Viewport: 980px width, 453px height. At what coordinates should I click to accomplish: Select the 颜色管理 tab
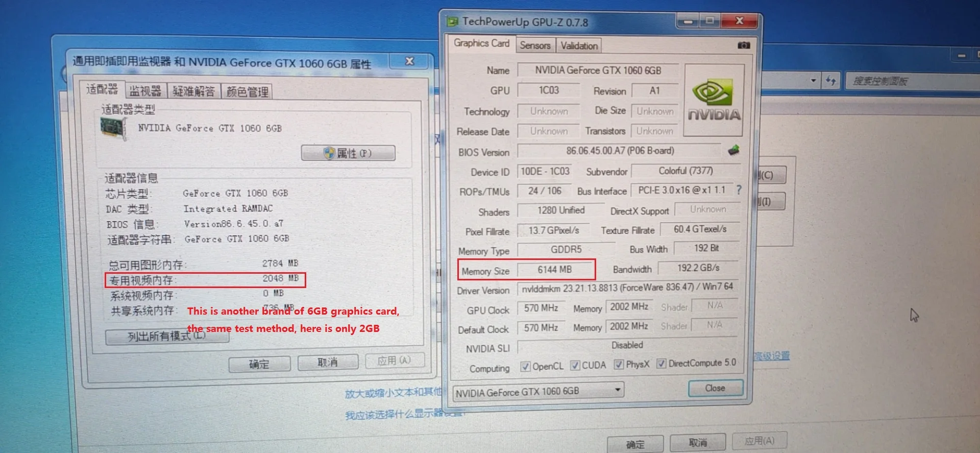click(x=248, y=92)
